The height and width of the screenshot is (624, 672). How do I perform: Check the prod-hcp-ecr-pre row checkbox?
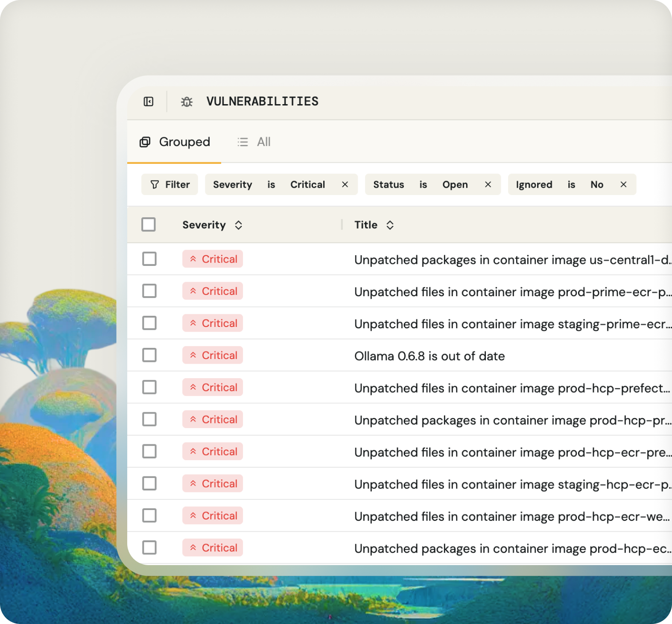[x=149, y=451]
